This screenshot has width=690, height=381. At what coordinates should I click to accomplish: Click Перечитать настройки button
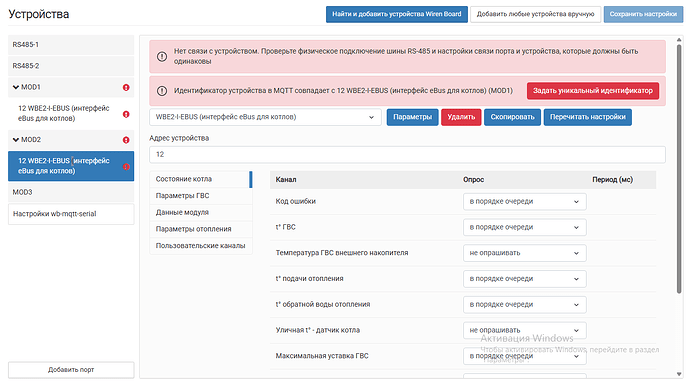click(587, 117)
